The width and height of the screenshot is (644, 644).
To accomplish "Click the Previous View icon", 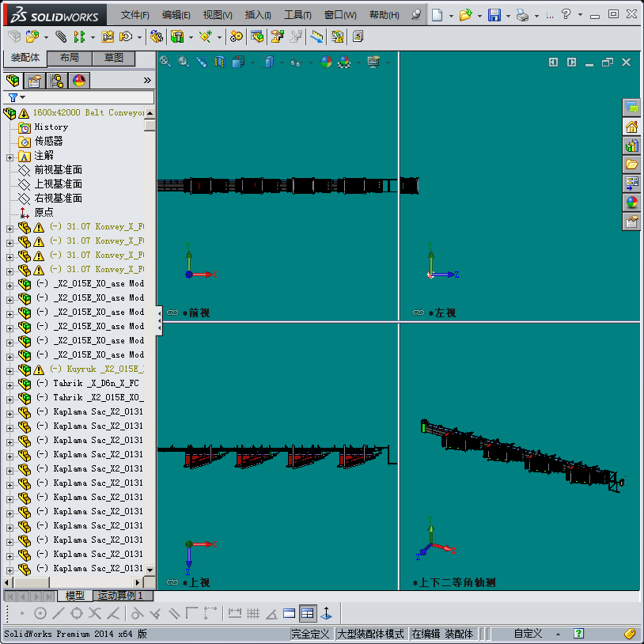I will point(201,62).
